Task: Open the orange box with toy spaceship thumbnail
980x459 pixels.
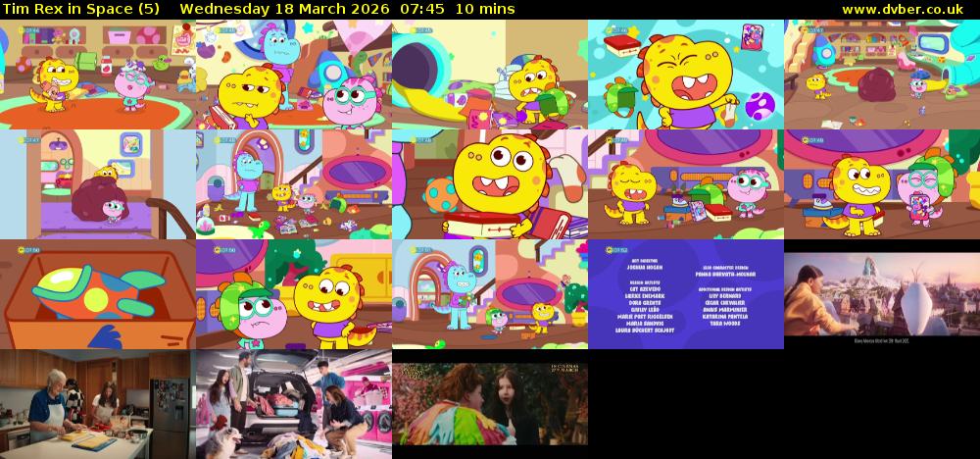Action: coord(97,294)
